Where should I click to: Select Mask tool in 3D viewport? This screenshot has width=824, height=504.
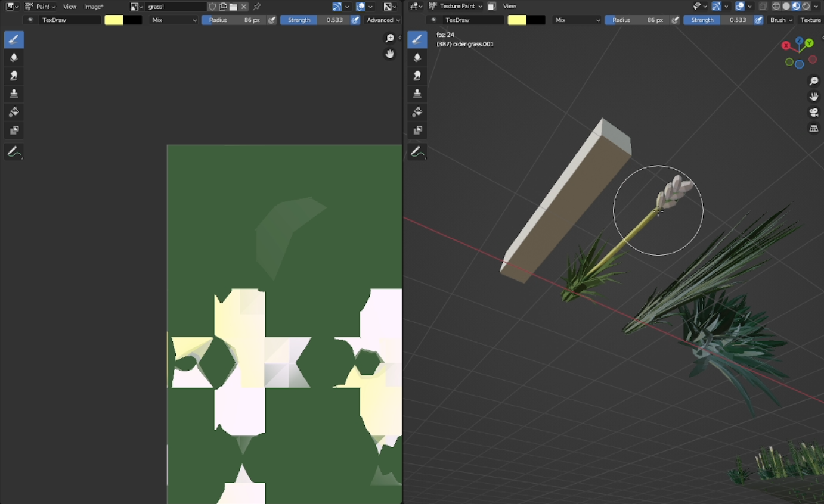pyautogui.click(x=417, y=130)
